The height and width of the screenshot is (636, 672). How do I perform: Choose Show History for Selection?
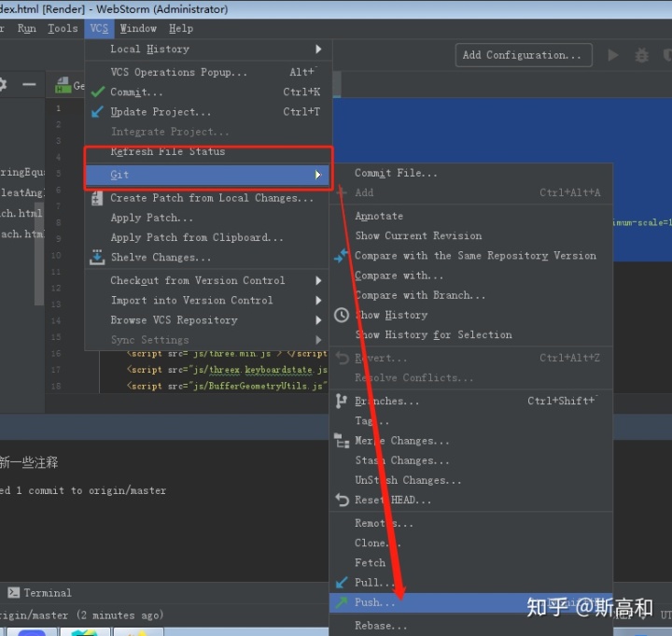point(471,335)
